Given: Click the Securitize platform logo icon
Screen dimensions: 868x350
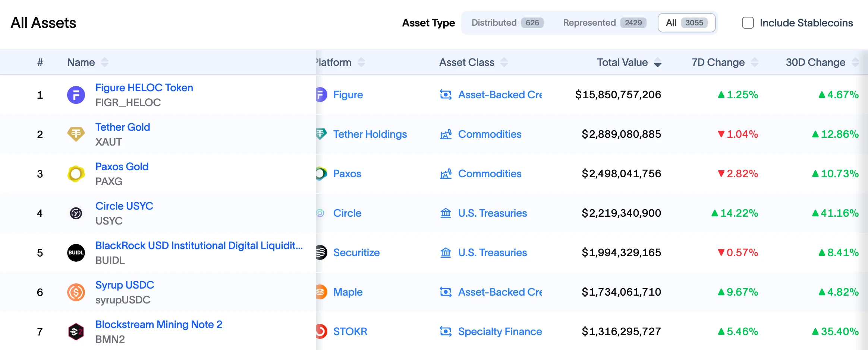Looking at the screenshot, I should 321,252.
